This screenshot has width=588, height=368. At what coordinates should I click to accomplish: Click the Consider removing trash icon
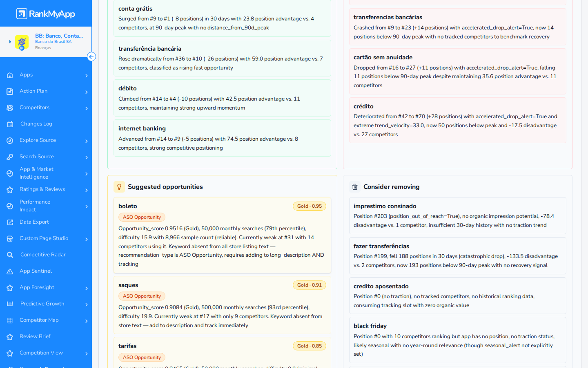tap(355, 187)
